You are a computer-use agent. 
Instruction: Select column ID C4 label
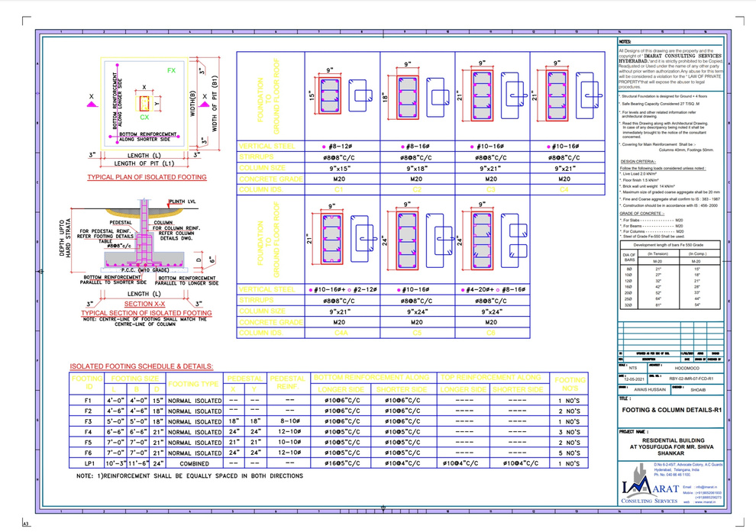click(x=564, y=190)
